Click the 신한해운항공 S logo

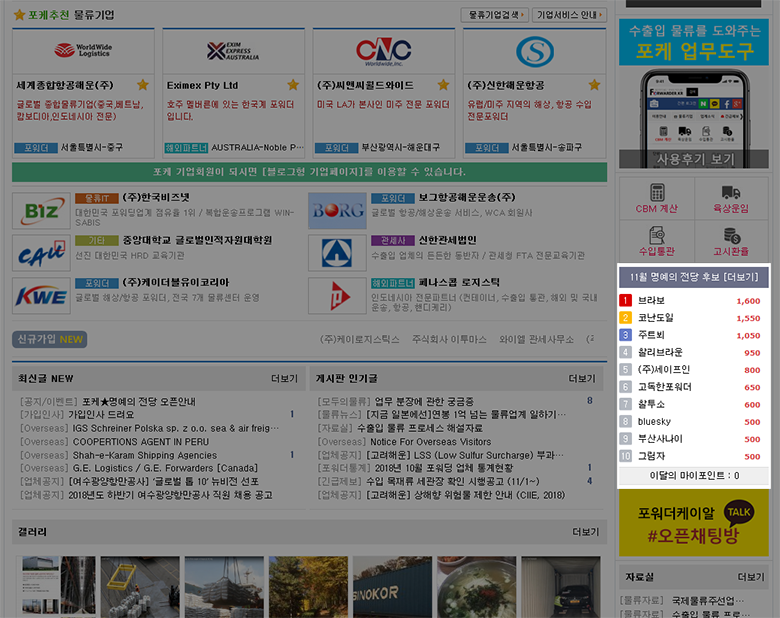pos(535,51)
